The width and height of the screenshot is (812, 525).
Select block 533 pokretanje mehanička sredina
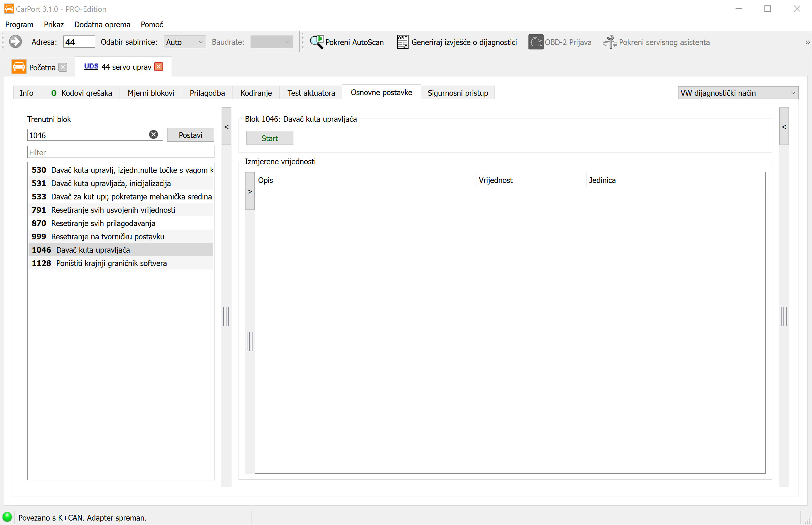(x=121, y=196)
